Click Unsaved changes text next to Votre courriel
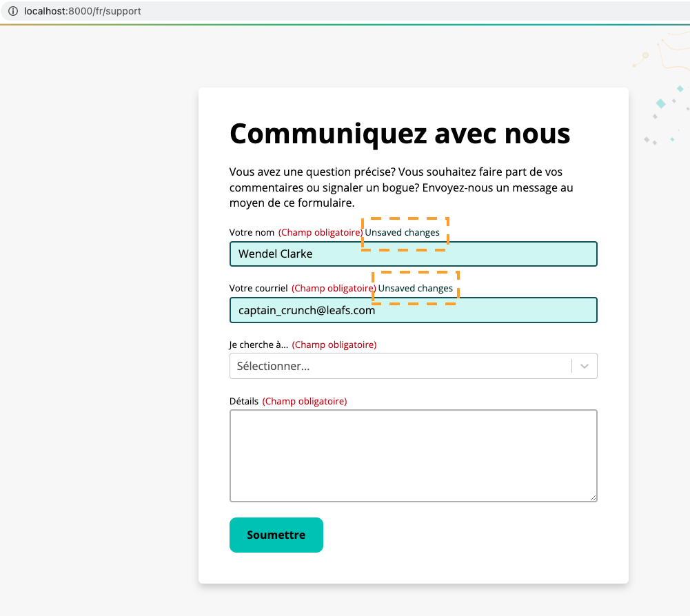The height and width of the screenshot is (616, 690). pos(416,288)
